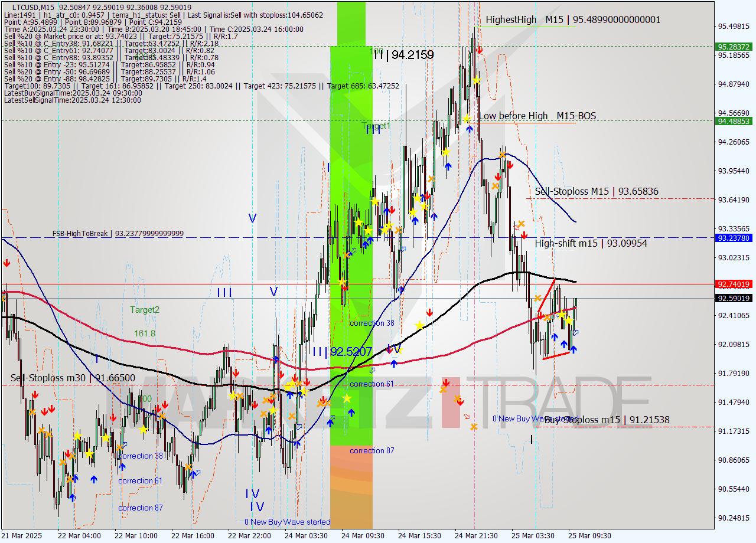Screen dimensions: 756x543
Task: Select the 'Sell-Stoploss m30 | 91.66500' label
Action: pyautogui.click(x=71, y=378)
